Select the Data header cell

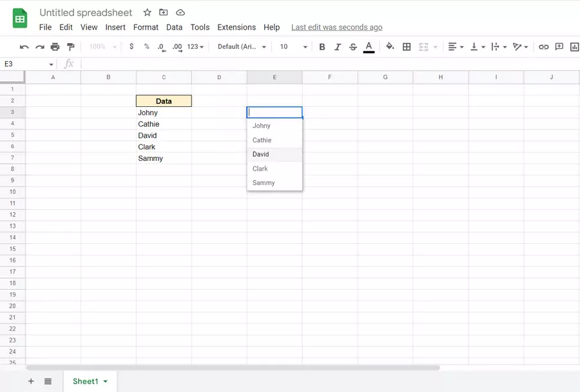tap(164, 101)
